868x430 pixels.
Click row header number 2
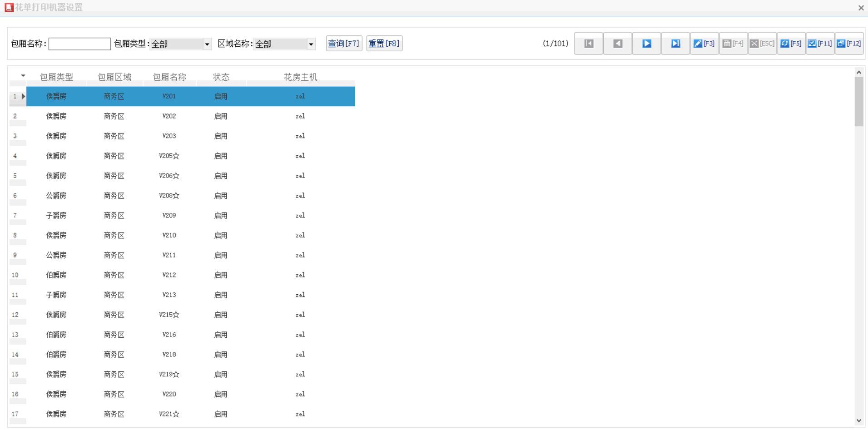pos(15,116)
